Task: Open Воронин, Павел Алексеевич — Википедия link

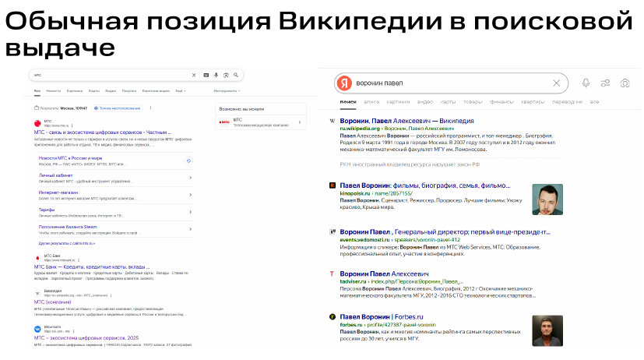Action: [407, 121]
